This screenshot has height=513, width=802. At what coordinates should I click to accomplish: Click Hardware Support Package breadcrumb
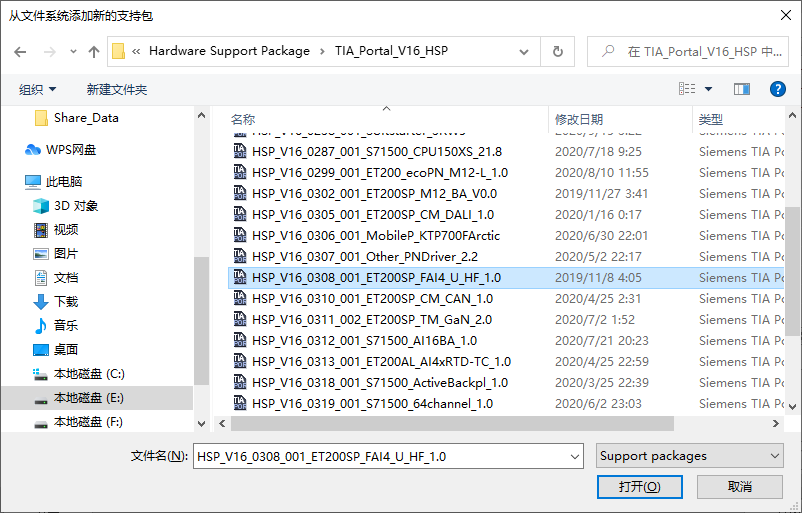click(x=229, y=51)
